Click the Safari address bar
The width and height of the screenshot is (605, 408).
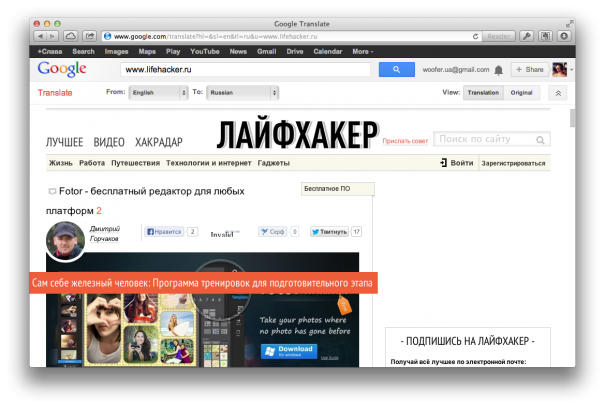[x=286, y=36]
